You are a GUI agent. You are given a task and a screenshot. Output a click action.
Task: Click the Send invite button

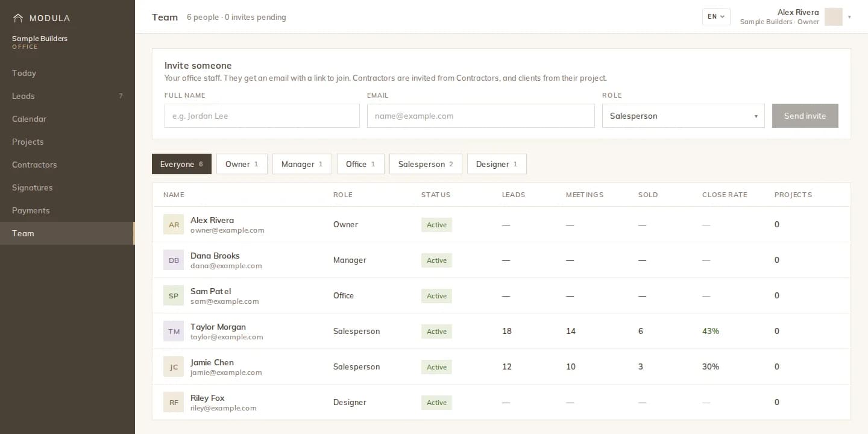click(x=805, y=116)
